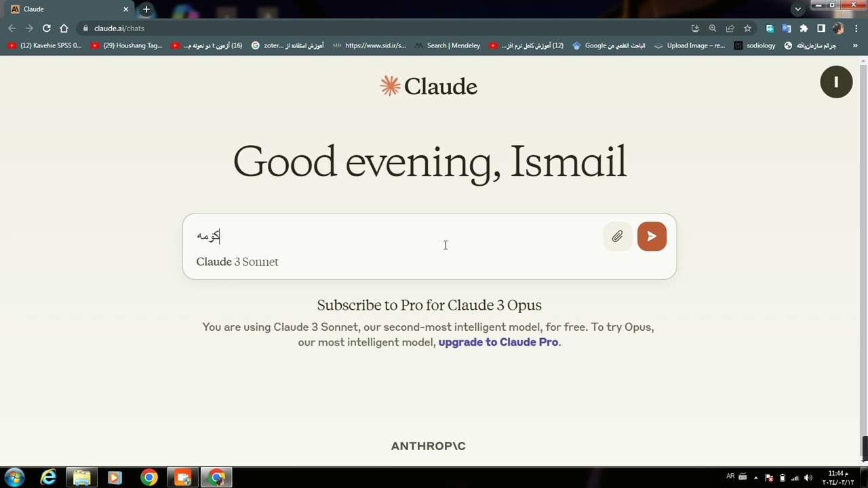Image resolution: width=868 pixels, height=488 pixels.
Task: Open File Explorer from taskbar
Action: click(82, 477)
